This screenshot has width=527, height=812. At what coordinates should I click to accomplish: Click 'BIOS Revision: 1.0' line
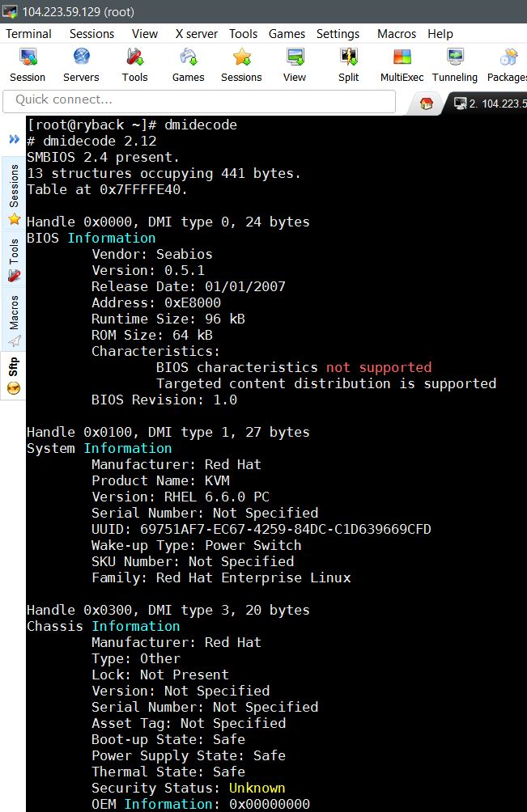click(164, 400)
